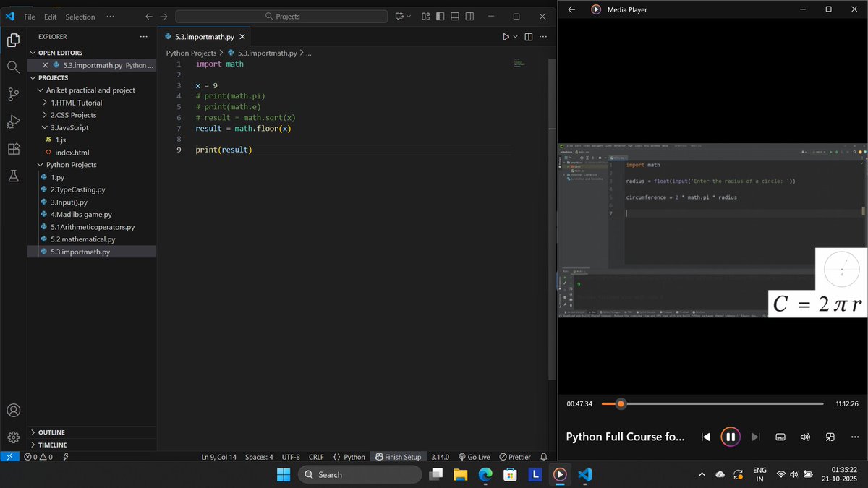Open run options dropdown arrow

pos(516,37)
